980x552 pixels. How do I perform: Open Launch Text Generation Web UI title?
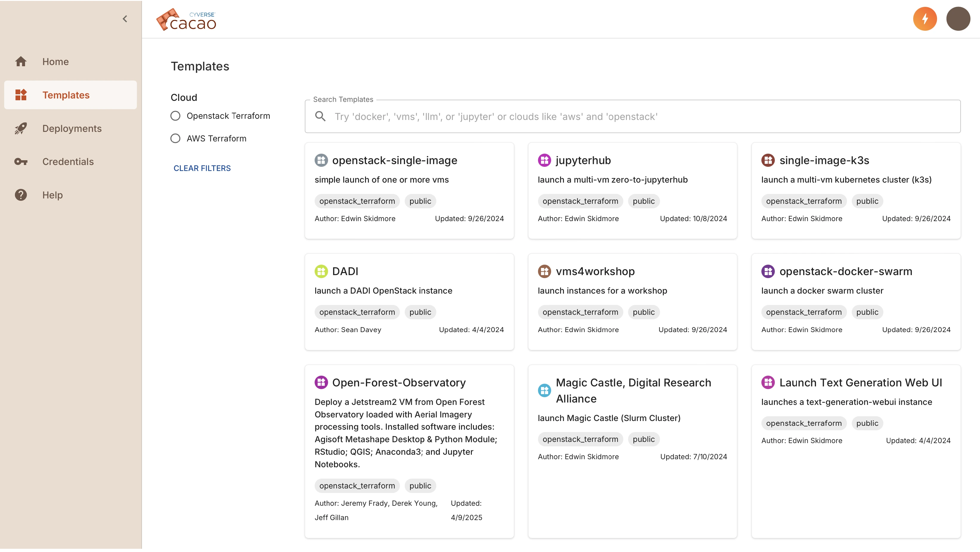tap(860, 383)
